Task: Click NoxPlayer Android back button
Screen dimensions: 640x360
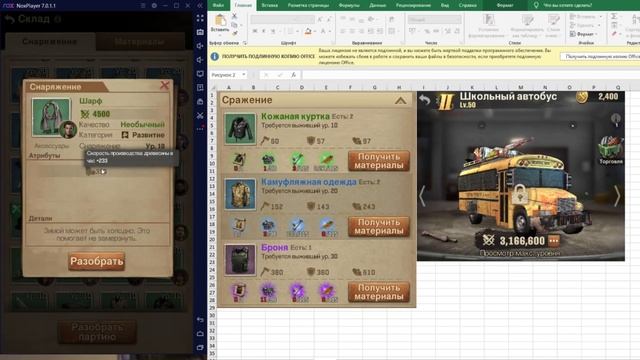Action: [x=200, y=320]
